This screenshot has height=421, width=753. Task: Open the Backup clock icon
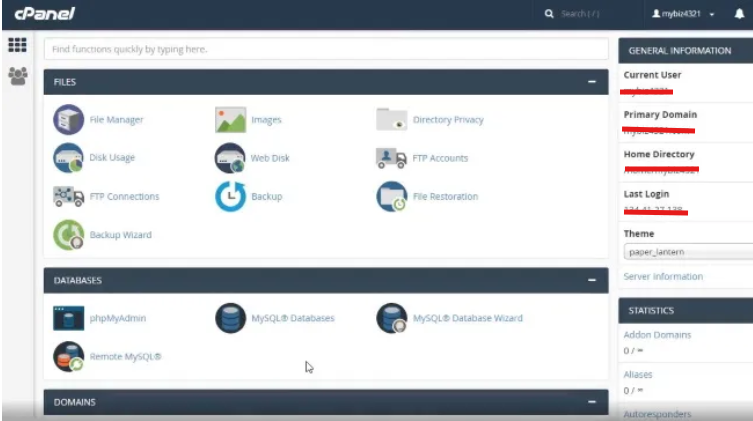click(231, 196)
